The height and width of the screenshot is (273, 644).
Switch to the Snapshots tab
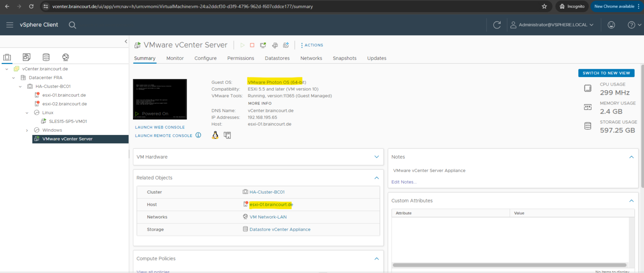tap(344, 58)
